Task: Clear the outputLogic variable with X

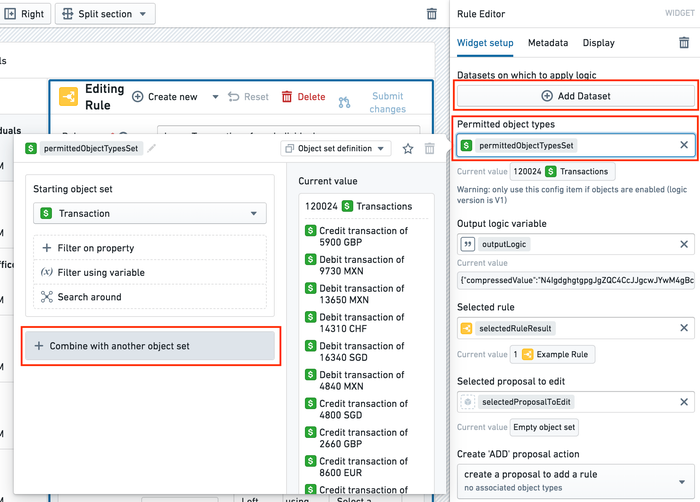Action: point(684,244)
